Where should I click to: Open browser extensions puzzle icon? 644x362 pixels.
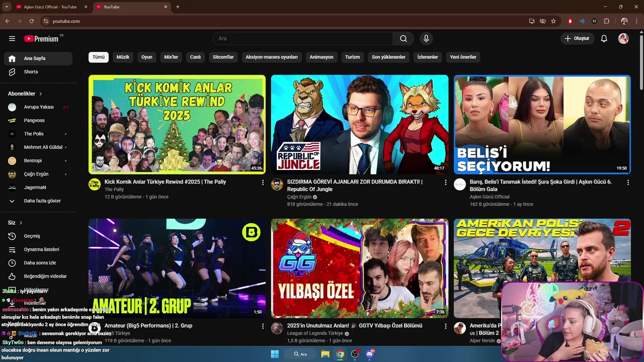[606, 21]
